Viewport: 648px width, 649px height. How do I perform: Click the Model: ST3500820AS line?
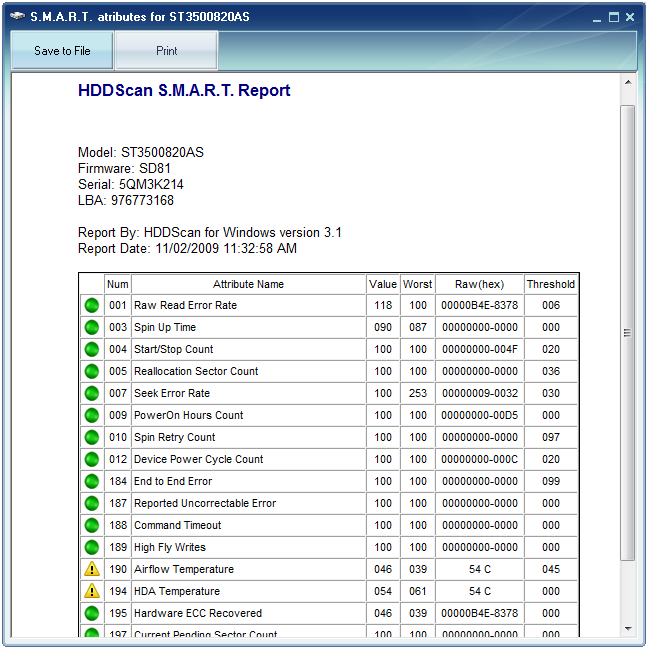141,152
